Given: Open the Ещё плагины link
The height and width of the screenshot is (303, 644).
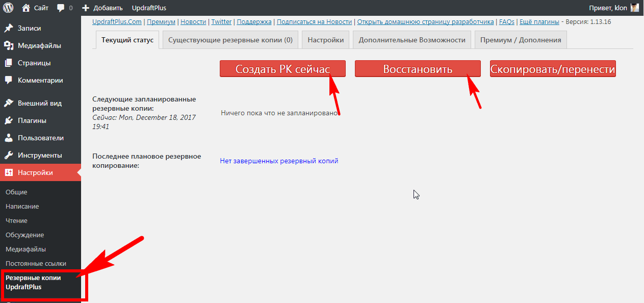Looking at the screenshot, I should click(x=539, y=22).
